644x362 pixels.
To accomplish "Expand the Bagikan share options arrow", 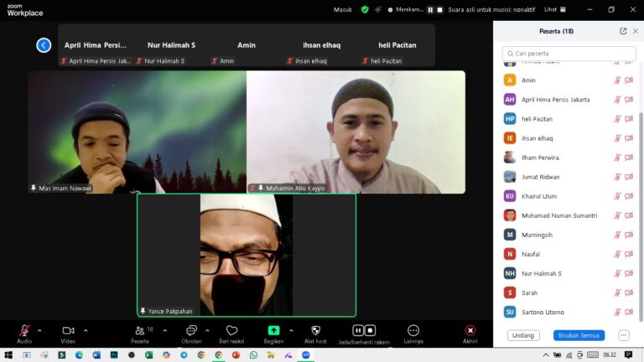I will pos(291,330).
